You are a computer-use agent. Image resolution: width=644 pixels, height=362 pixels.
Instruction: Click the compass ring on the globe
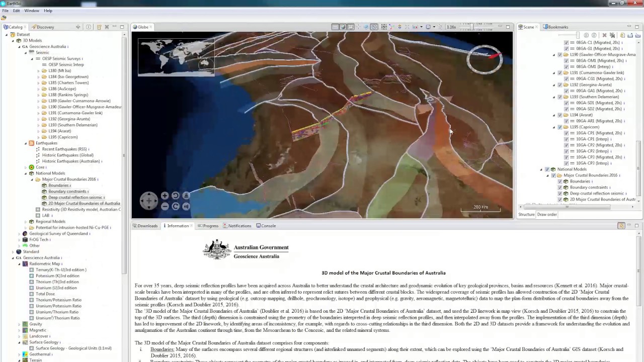(x=485, y=59)
